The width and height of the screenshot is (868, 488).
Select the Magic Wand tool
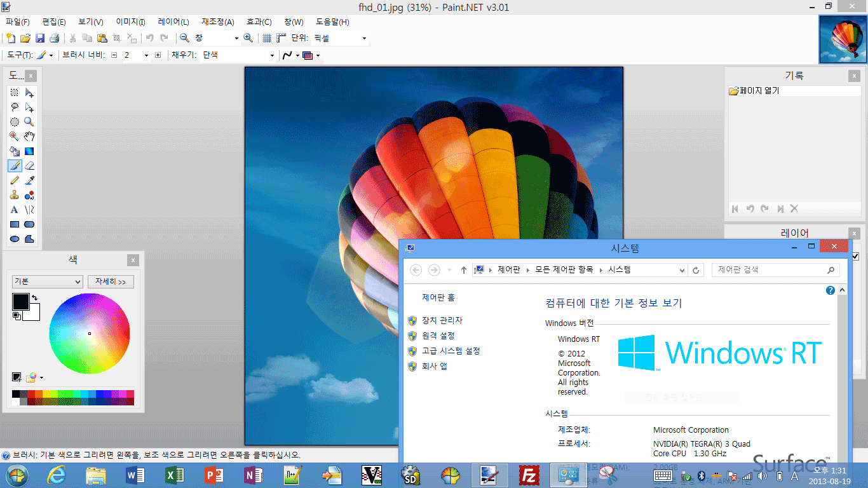pos(14,136)
